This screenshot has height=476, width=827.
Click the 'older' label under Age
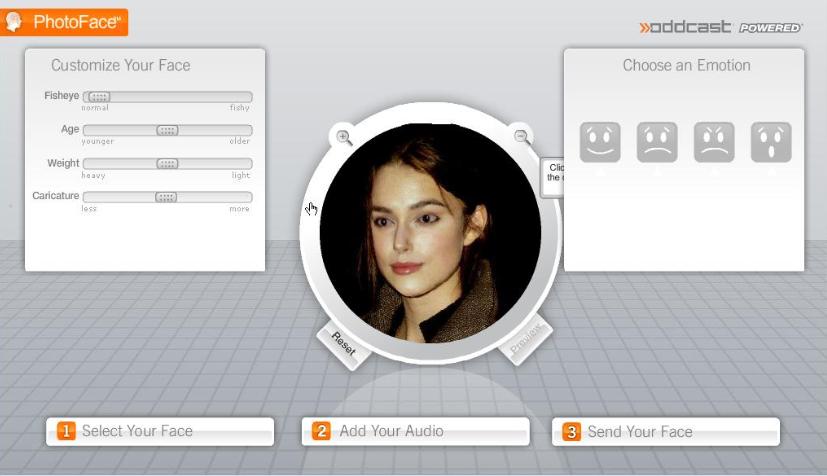pos(239,141)
